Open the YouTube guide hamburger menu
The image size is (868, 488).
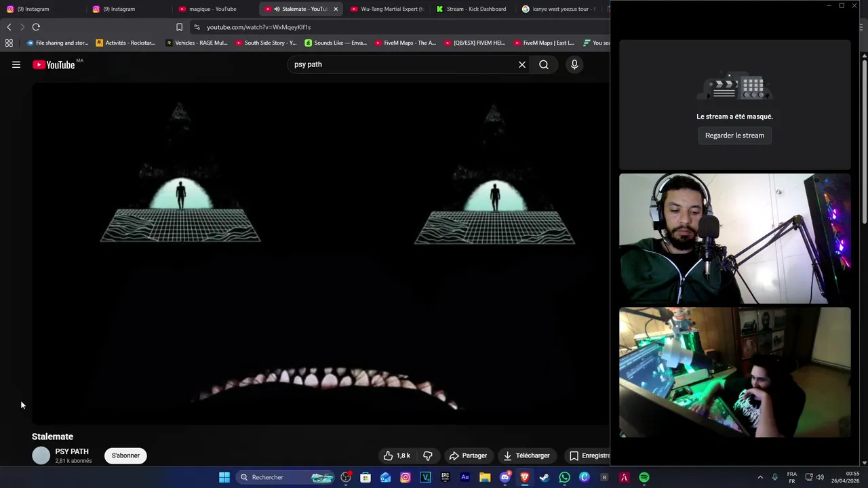pyautogui.click(x=16, y=64)
